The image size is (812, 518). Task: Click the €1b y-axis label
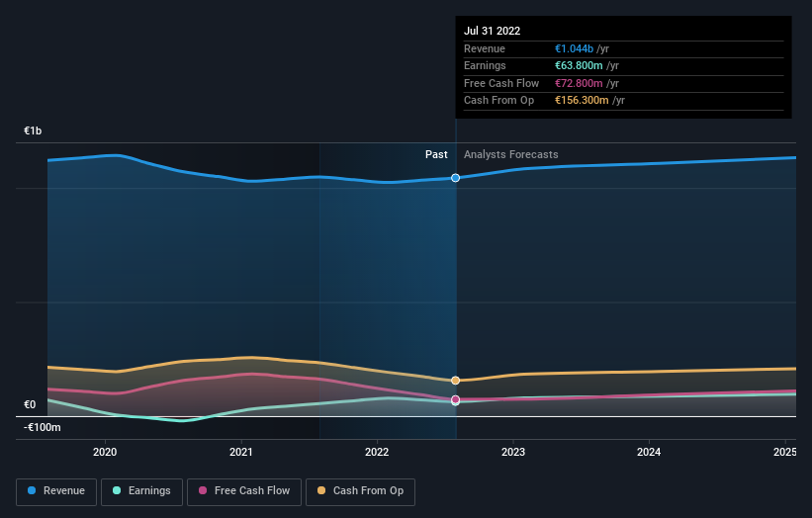click(x=33, y=130)
